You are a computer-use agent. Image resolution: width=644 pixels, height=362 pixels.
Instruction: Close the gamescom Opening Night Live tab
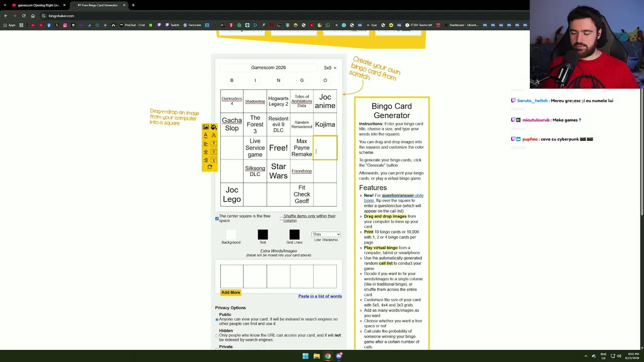64,5
